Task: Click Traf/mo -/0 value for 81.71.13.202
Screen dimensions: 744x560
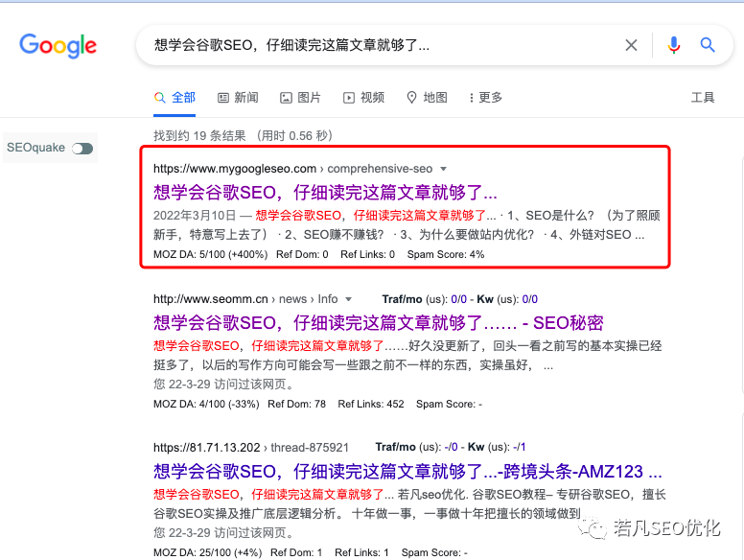Action: click(452, 447)
